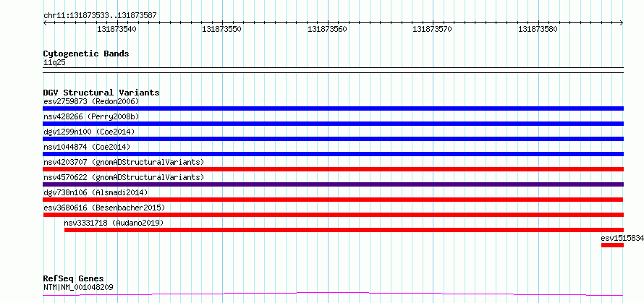Open the NTM|NM_001048209 gene label
644x303 pixels.
[78, 287]
